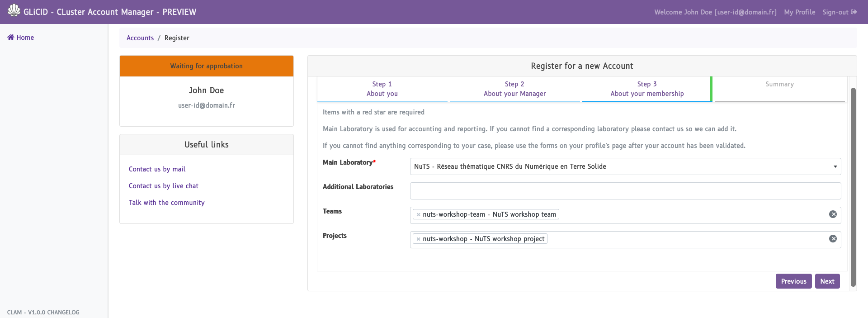Open Contact us by mail link
868x318 pixels.
(157, 169)
